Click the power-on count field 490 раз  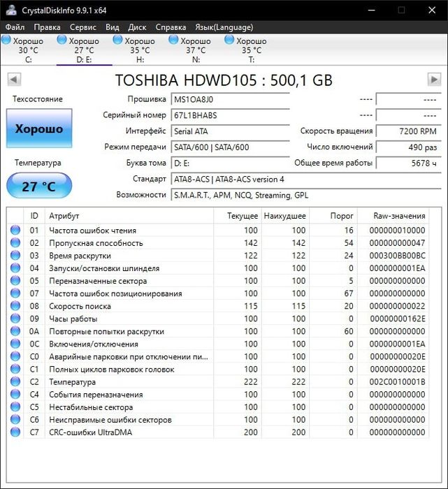[409, 147]
